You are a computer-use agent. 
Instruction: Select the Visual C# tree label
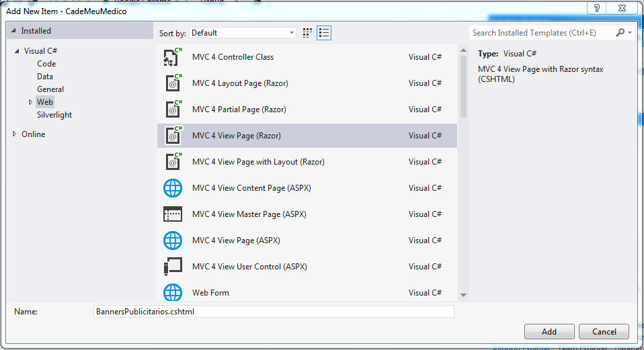[40, 51]
